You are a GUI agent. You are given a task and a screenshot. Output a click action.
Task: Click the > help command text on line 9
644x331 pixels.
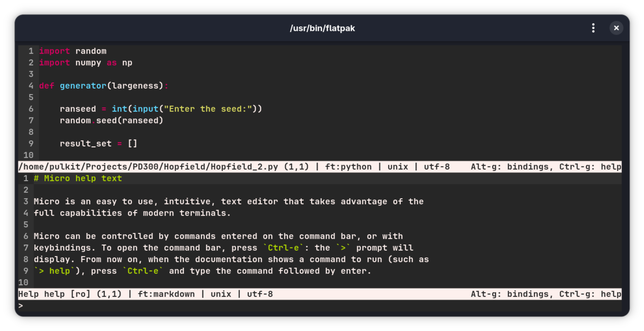[54, 271]
